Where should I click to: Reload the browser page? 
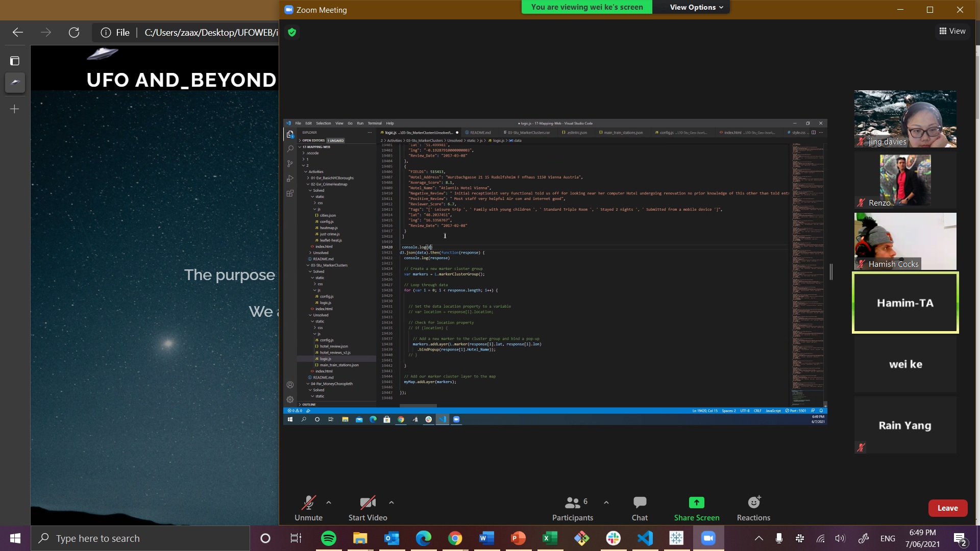(74, 33)
